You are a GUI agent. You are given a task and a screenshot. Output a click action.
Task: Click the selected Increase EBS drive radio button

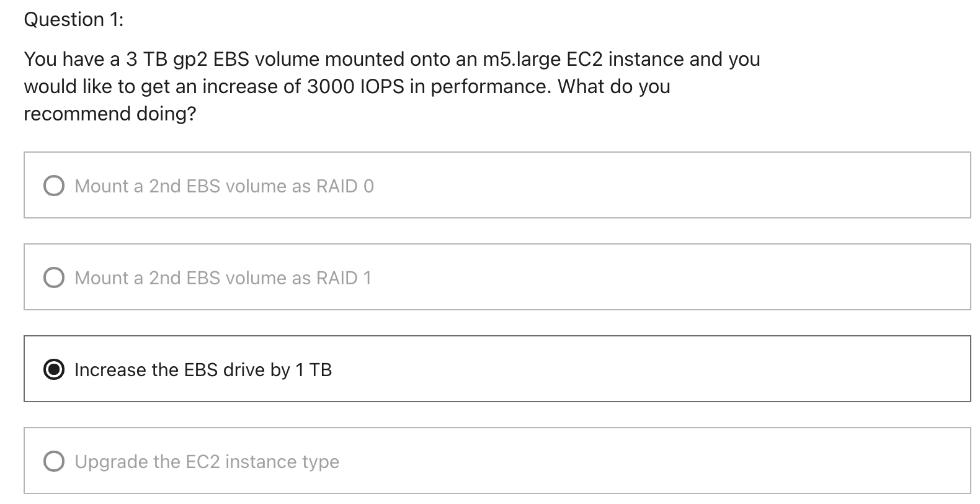[54, 369]
